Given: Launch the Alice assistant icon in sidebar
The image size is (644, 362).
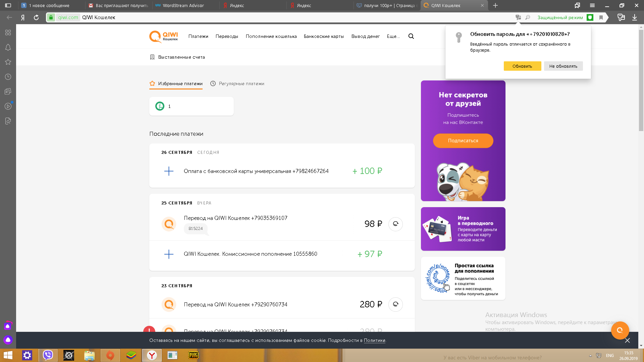Looking at the screenshot, I should pyautogui.click(x=8, y=340).
